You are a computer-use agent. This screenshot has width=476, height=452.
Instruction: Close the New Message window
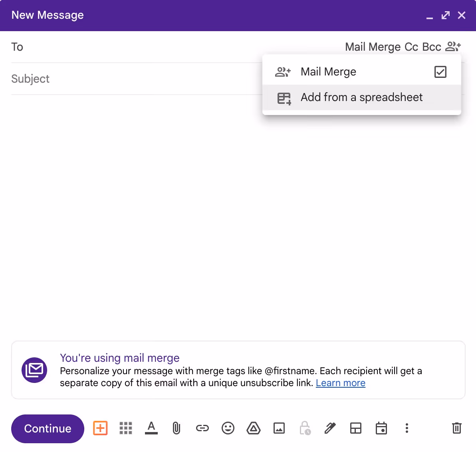[462, 15]
